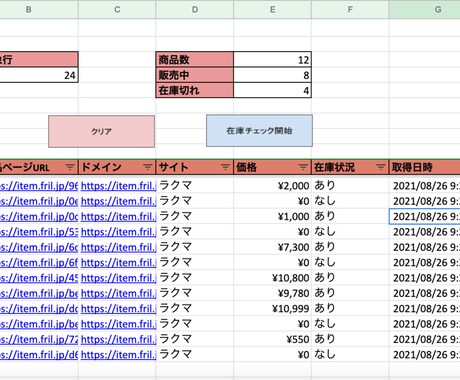
Task: Open the item.fril.jp/45 URL link
Action: (39, 278)
